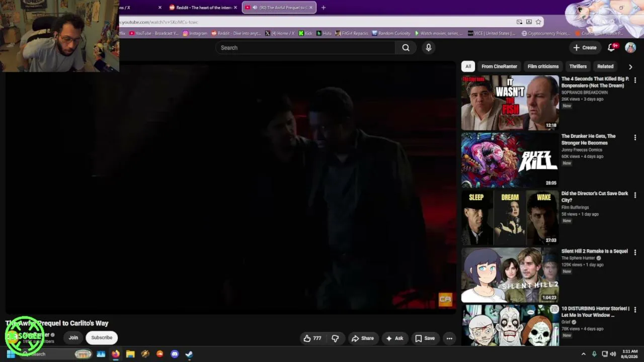This screenshot has height=362, width=644.
Task: Open the SoundCloud app in the taskbar
Action: pyautogui.click(x=160, y=354)
